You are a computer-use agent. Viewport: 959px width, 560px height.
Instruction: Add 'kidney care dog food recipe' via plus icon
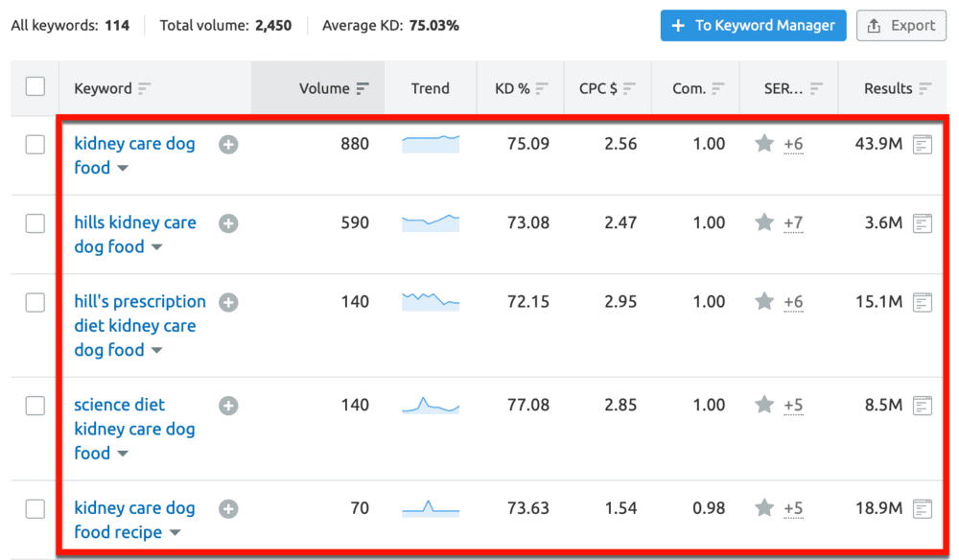[x=228, y=508]
